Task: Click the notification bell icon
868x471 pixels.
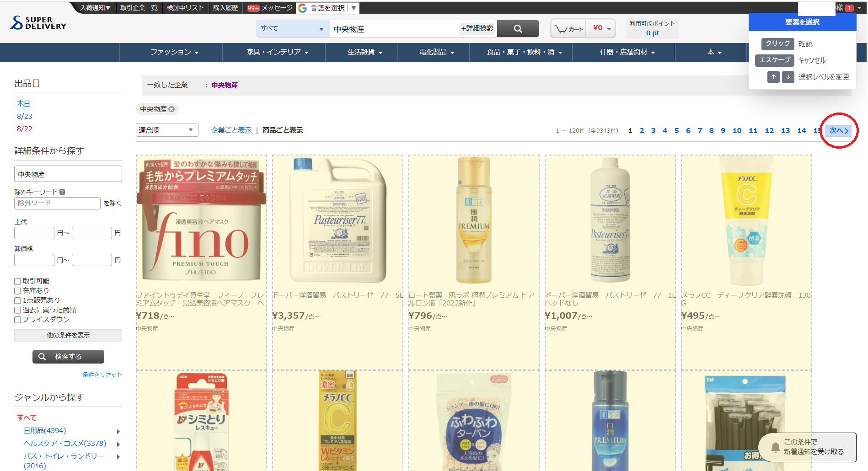Action: pyautogui.click(x=775, y=447)
